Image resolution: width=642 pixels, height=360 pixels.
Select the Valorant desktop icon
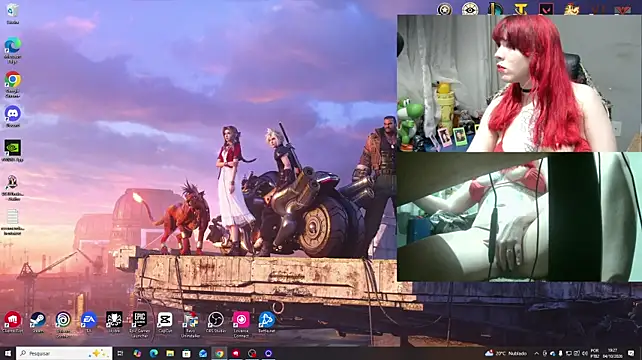point(546,8)
